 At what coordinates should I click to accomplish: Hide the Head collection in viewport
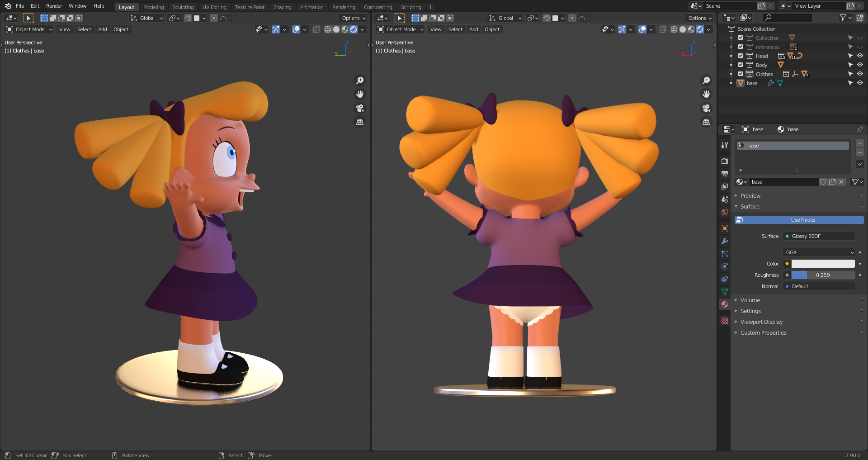click(860, 56)
